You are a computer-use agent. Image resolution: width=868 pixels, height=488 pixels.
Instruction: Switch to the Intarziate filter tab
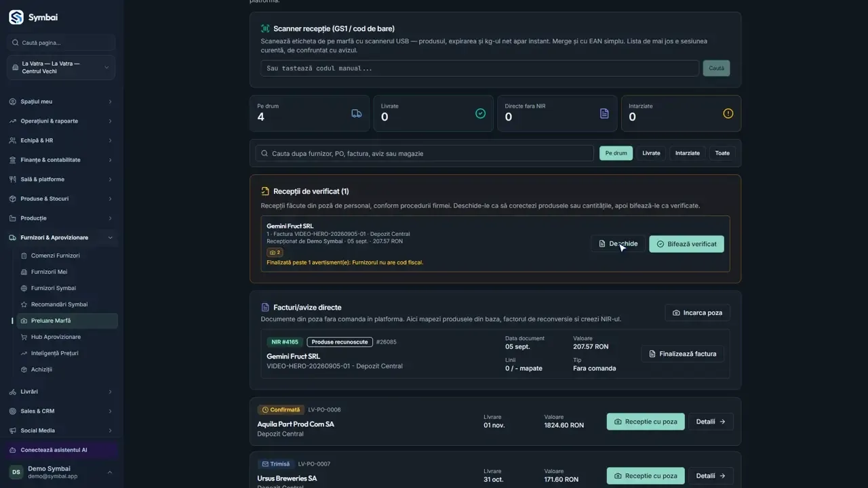click(688, 153)
